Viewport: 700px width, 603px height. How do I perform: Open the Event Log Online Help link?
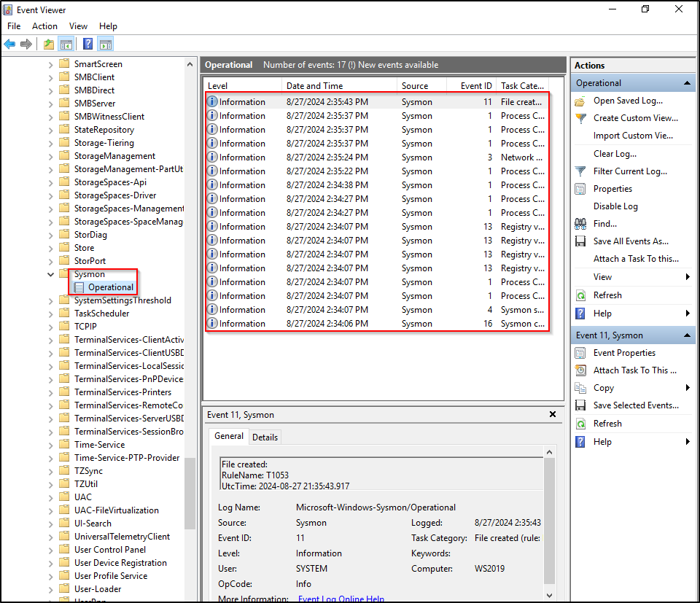click(x=341, y=599)
